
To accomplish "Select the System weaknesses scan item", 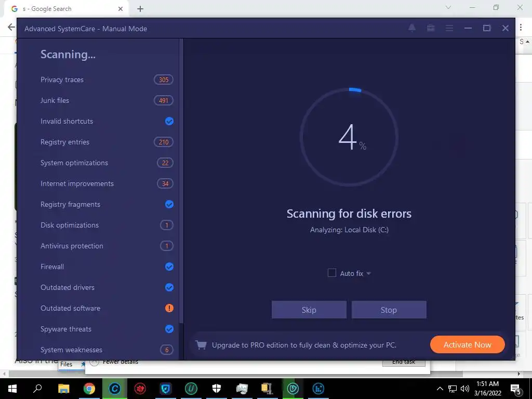I will [107, 350].
